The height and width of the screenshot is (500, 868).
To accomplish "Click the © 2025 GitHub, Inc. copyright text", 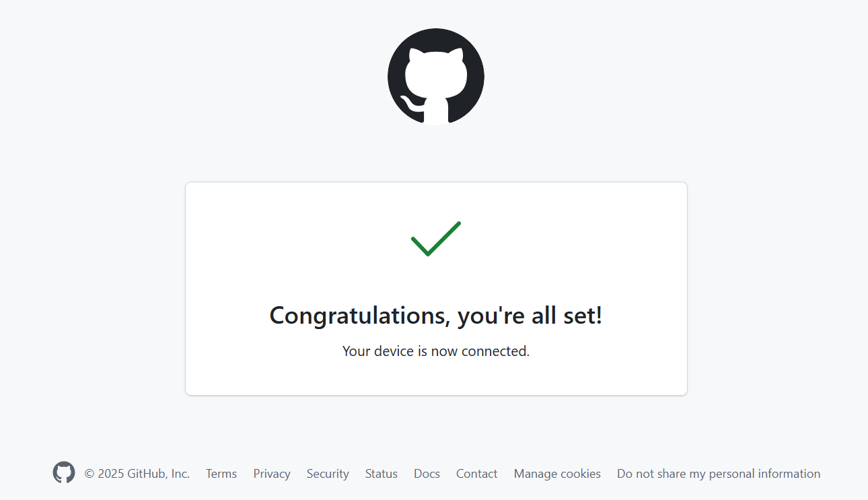I will click(x=137, y=474).
